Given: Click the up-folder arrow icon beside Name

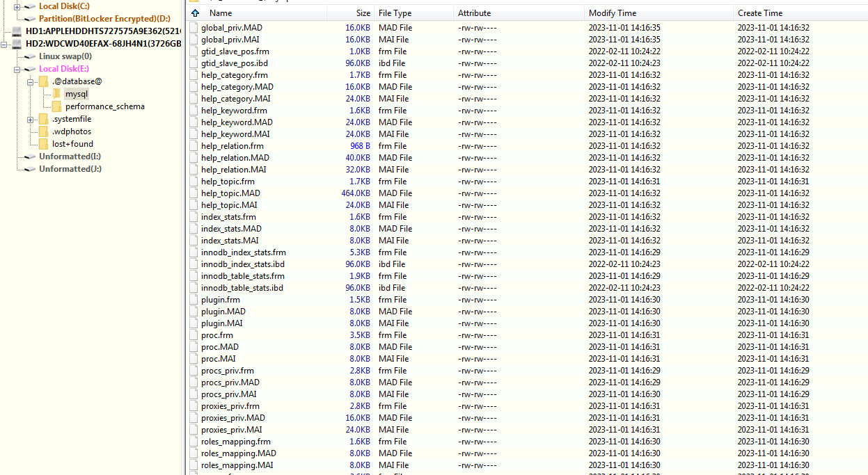Looking at the screenshot, I should coord(195,13).
